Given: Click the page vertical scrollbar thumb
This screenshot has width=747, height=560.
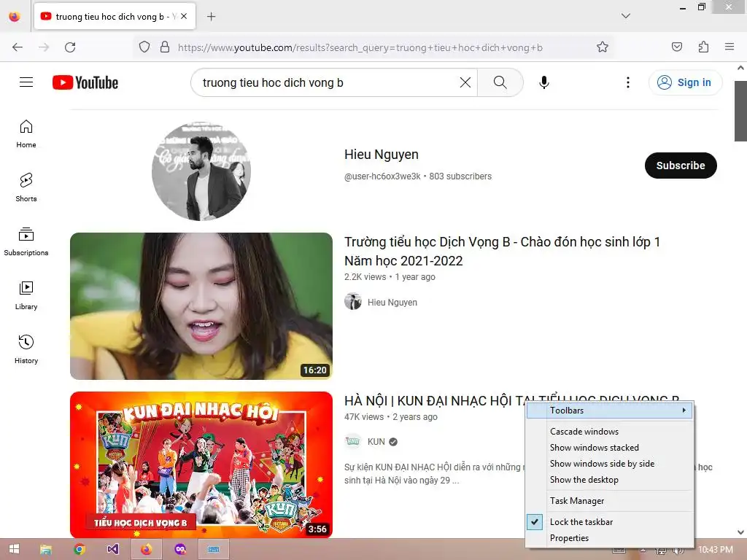Looking at the screenshot, I should point(740,111).
